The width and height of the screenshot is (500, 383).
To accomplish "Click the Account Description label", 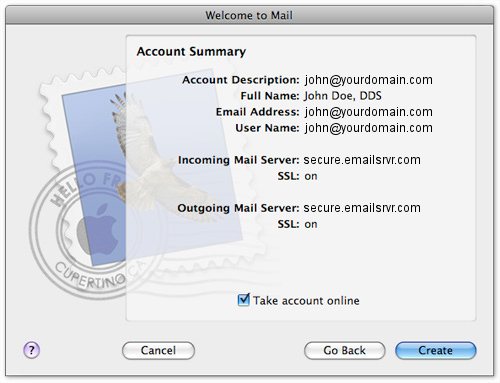I will point(241,80).
